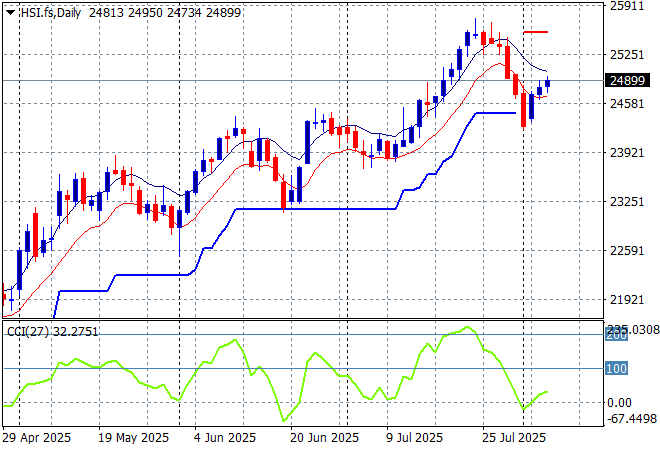Click the 9 Jul 2025 date label
Screen dimensions: 660x450
tap(414, 438)
